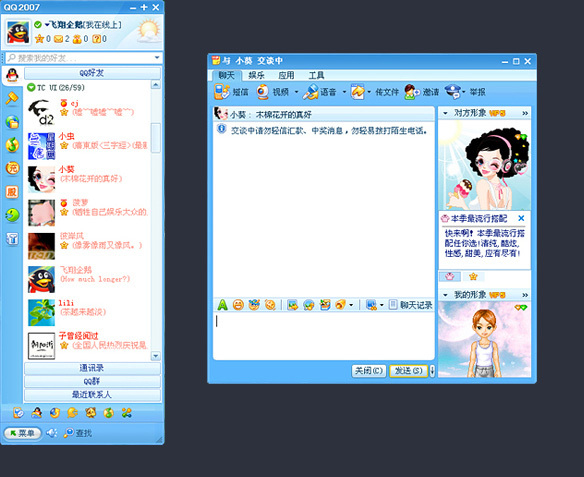The width and height of the screenshot is (584, 477).
Task: Click the webcam video icon
Action: [x=263, y=92]
